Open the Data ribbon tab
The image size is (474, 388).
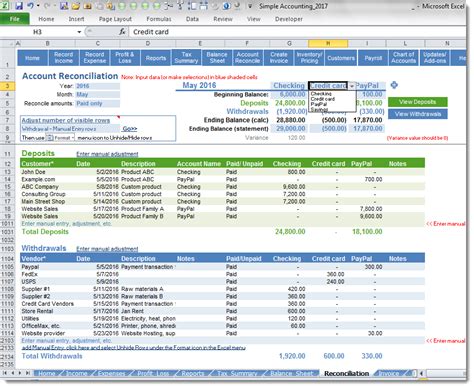click(x=192, y=19)
